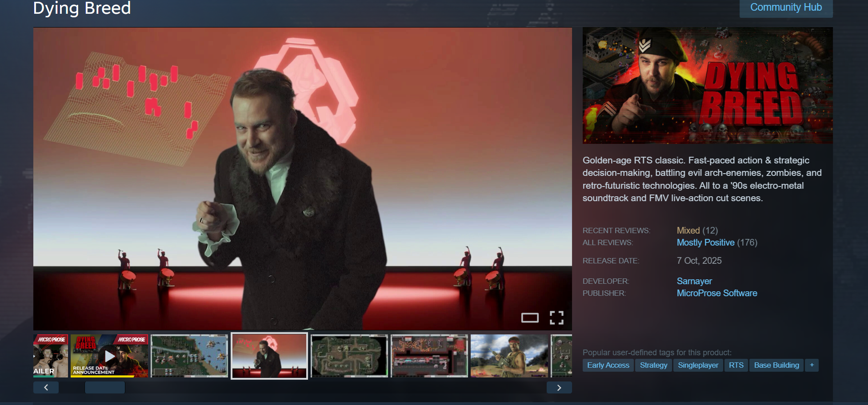Select the dark island map thumbnail
The height and width of the screenshot is (405, 868).
click(x=349, y=356)
